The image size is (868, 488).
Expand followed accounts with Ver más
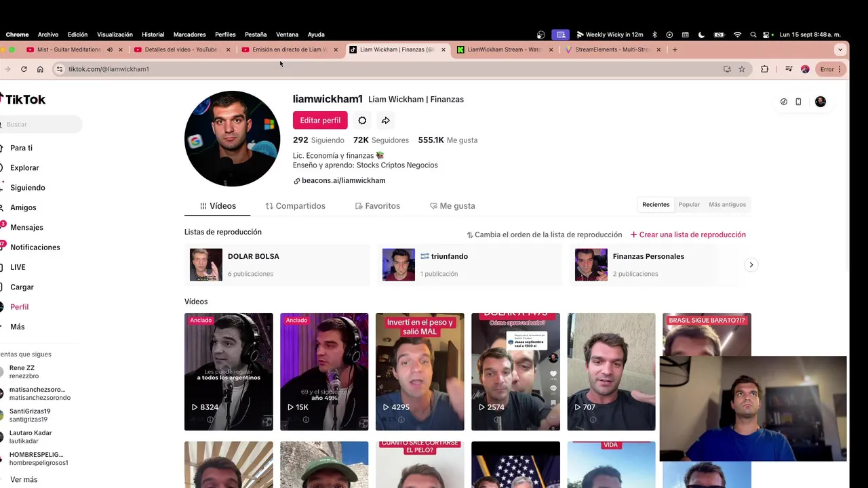point(24,480)
